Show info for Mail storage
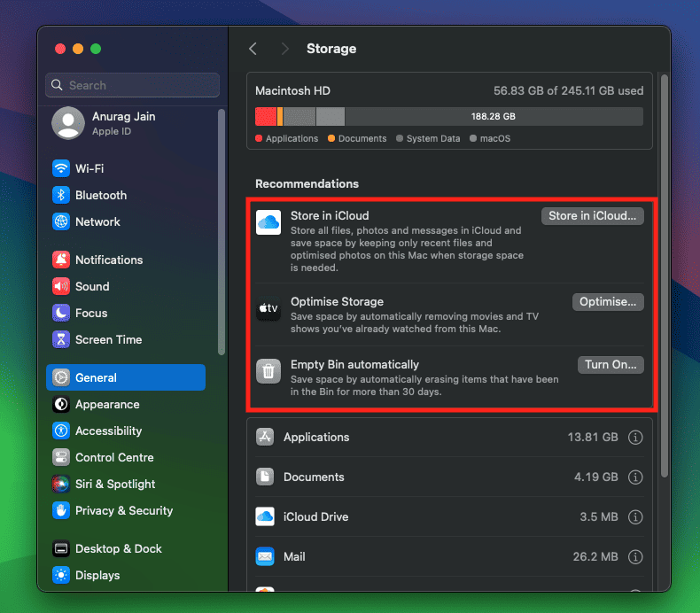The height and width of the screenshot is (613, 700). pos(635,556)
